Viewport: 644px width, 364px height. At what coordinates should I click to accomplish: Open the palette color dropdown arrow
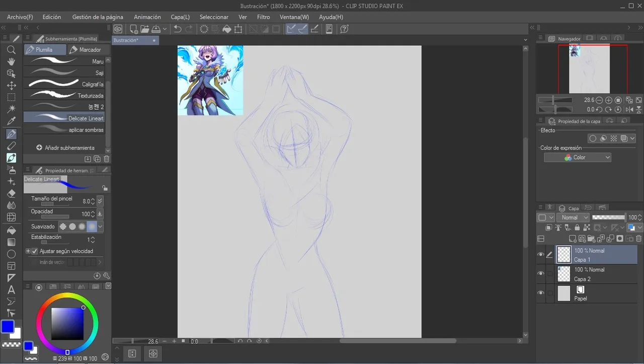coord(108,286)
